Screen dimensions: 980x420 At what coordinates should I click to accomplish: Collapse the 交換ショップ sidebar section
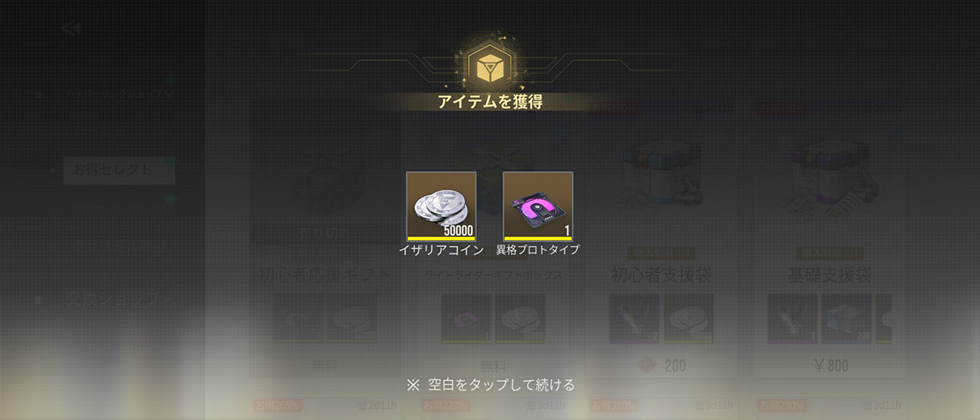click(170, 300)
